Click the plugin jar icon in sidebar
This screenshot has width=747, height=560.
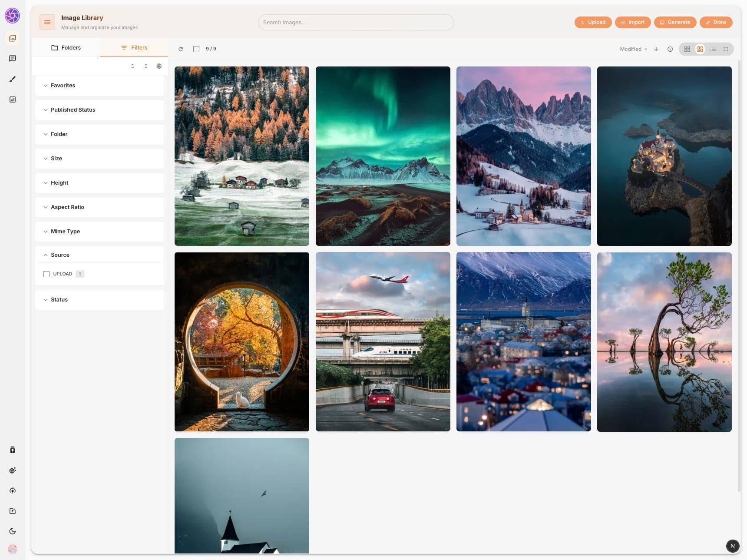13,450
